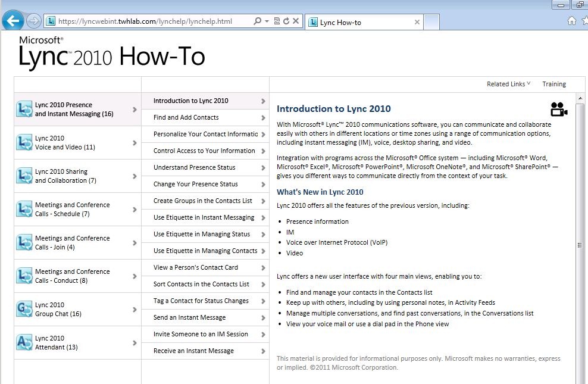Select Meetings and Conference Calls - Join (4)
This screenshot has height=384, width=588.
77,243
